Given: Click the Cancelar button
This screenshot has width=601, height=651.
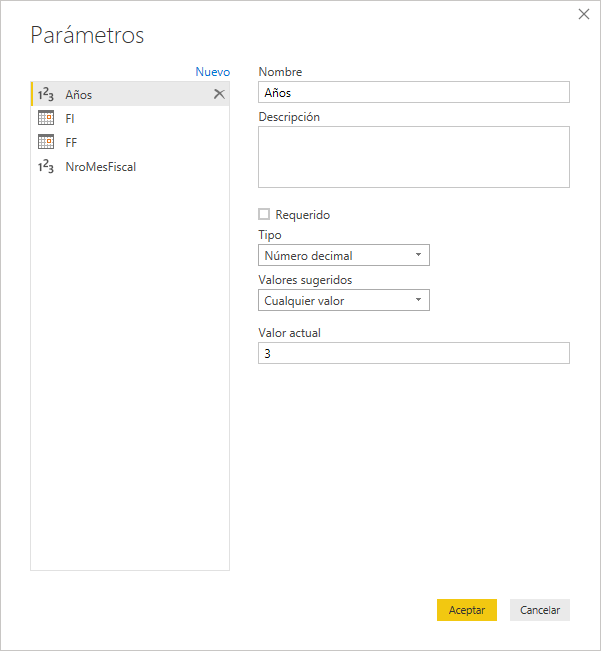Looking at the screenshot, I should 539,610.
